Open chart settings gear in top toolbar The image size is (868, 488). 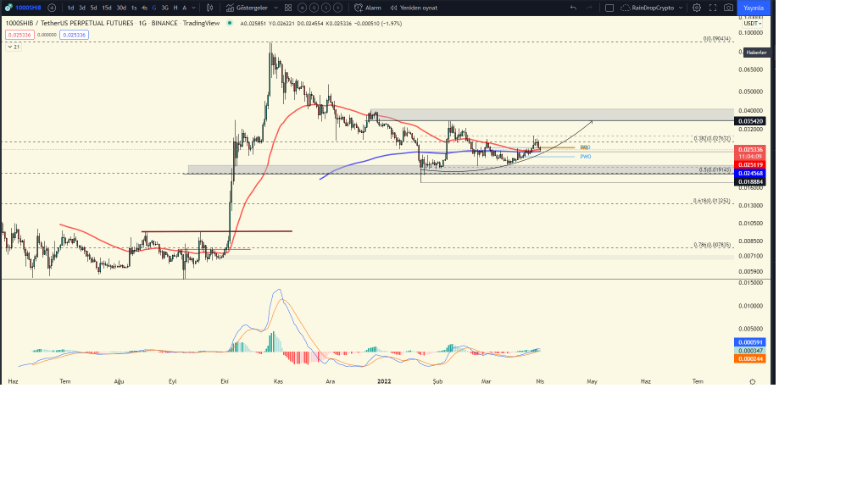[697, 8]
